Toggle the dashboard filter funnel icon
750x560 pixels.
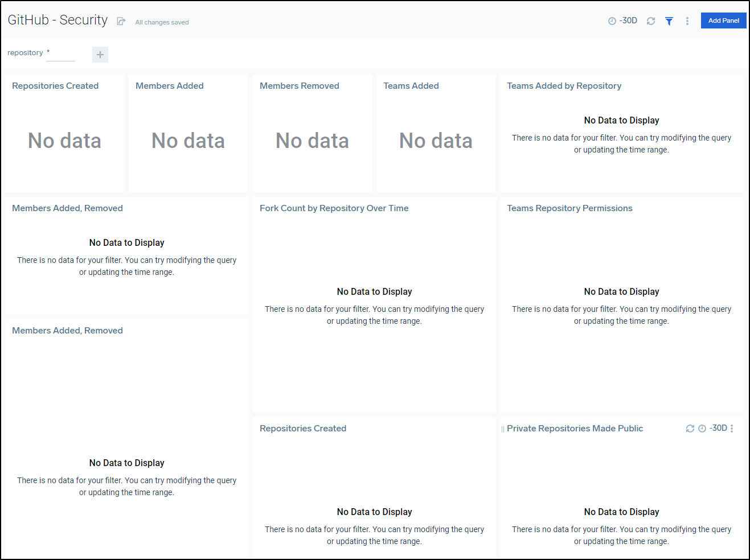[669, 21]
